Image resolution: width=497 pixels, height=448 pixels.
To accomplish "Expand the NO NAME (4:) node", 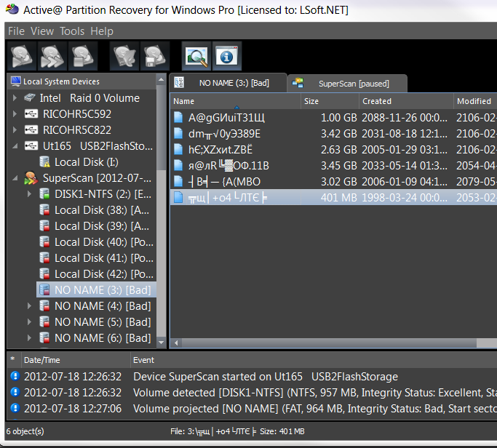I will click(x=29, y=305).
